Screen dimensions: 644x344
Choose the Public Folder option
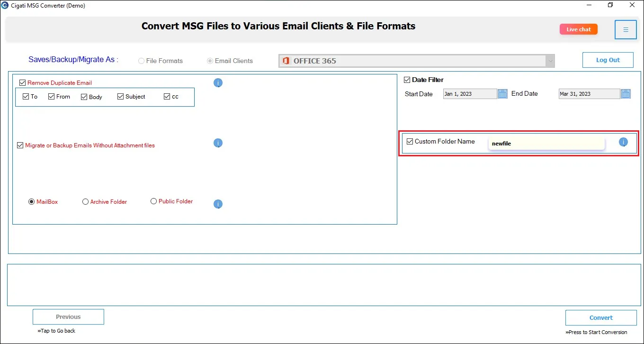click(x=153, y=201)
